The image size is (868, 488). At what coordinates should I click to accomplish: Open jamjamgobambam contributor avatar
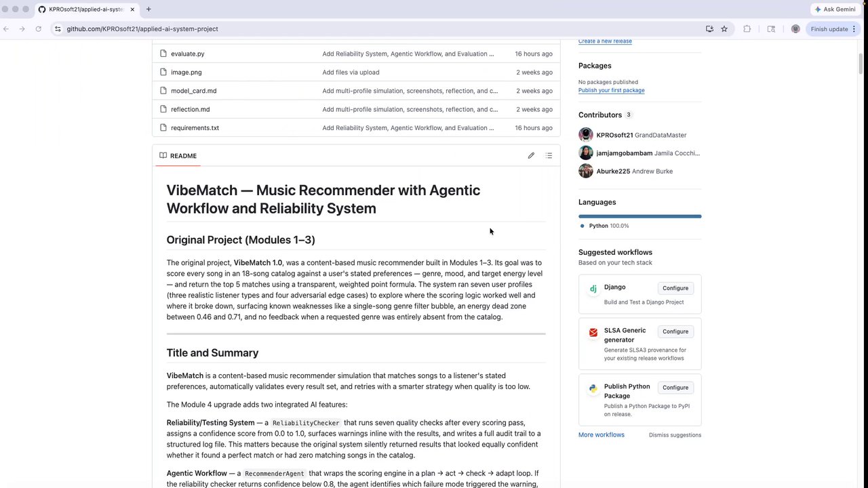click(x=586, y=153)
